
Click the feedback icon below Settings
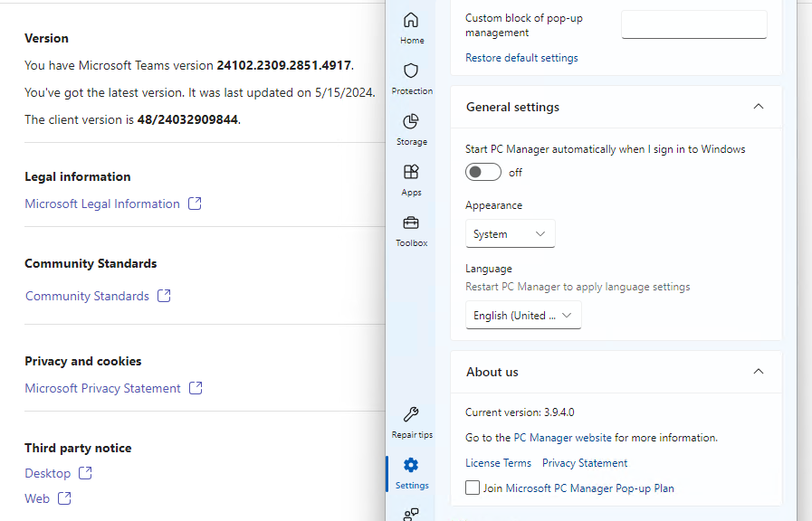pyautogui.click(x=411, y=515)
